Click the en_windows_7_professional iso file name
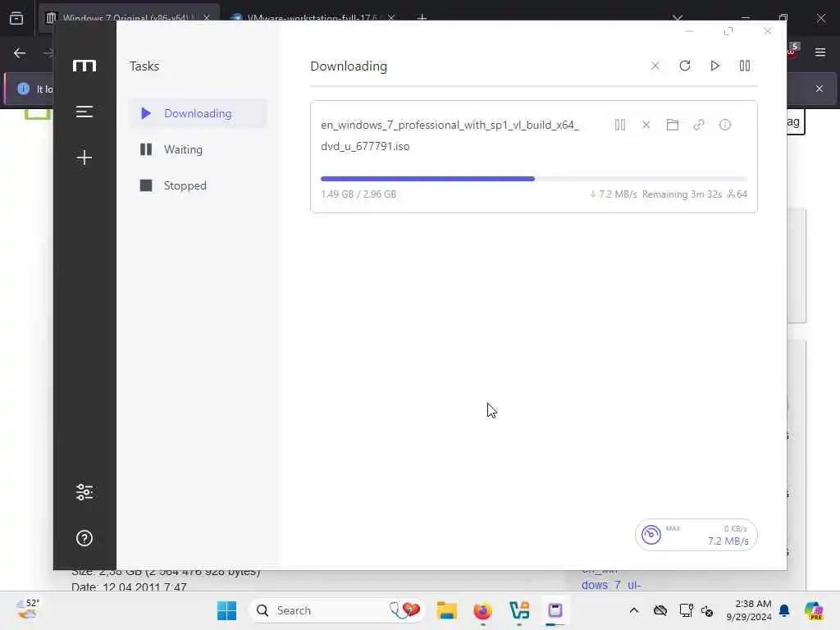The height and width of the screenshot is (630, 840). click(450, 135)
